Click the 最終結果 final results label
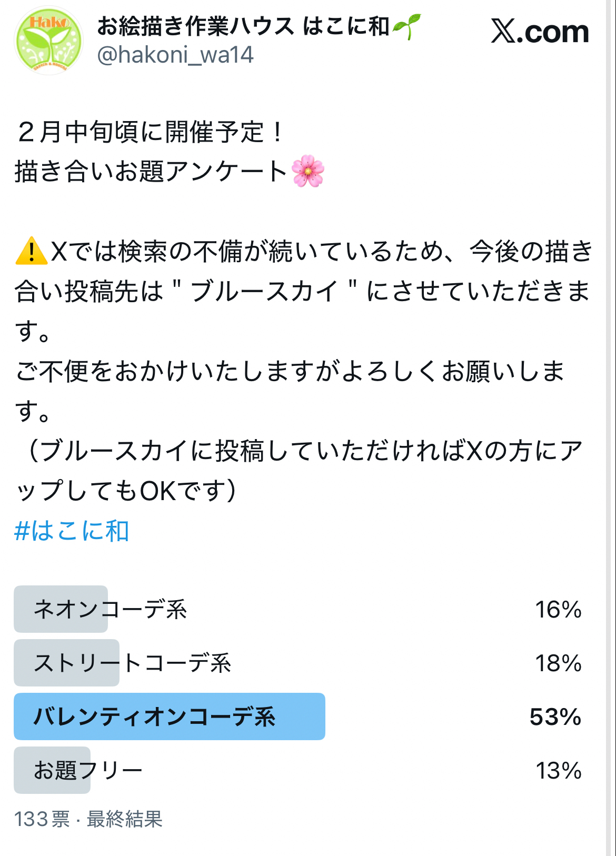The image size is (616, 856). coord(125,819)
